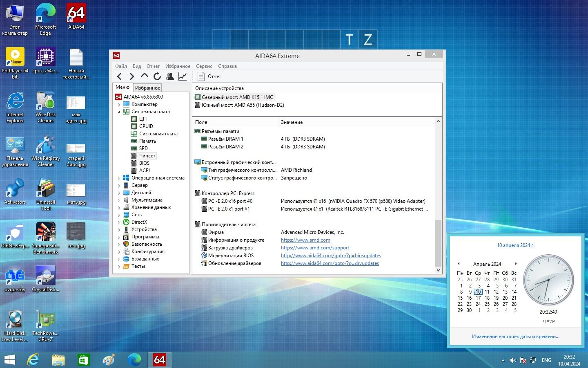Open Windows Store from the taskbar
Image resolution: width=588 pixels, height=368 pixels.
coord(83,360)
